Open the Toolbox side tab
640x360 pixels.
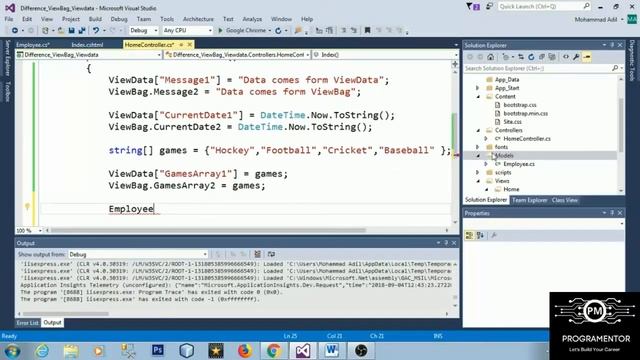click(x=7, y=91)
